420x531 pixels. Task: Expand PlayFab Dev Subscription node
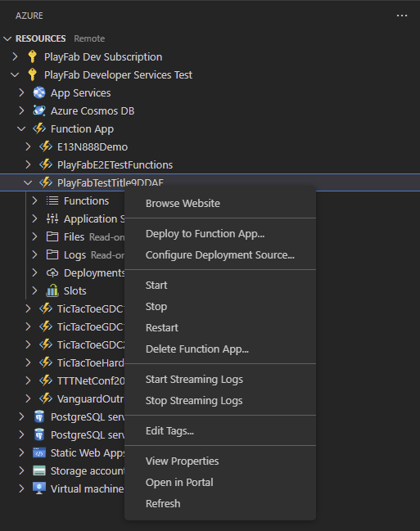point(15,56)
